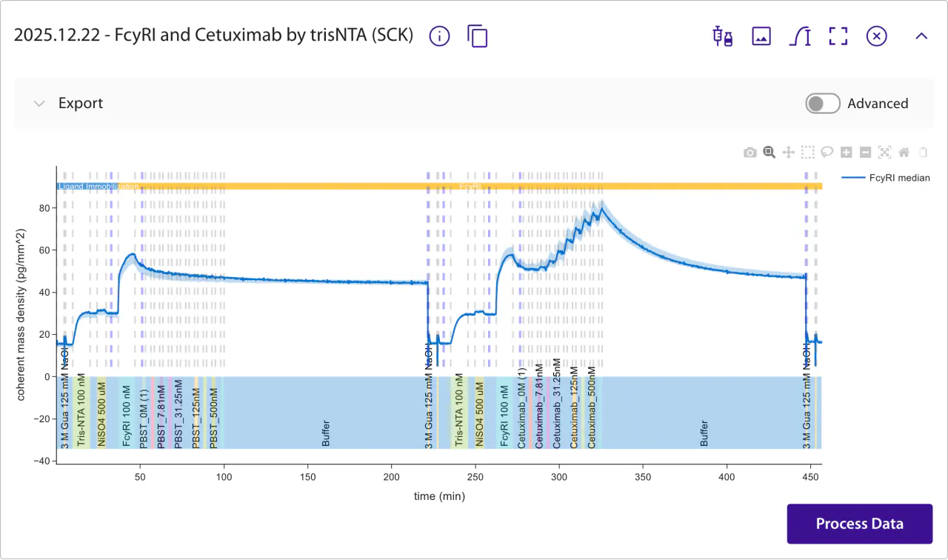Select the Box Select dashed-square tool
Image resolution: width=948 pixels, height=560 pixels.
(x=808, y=153)
